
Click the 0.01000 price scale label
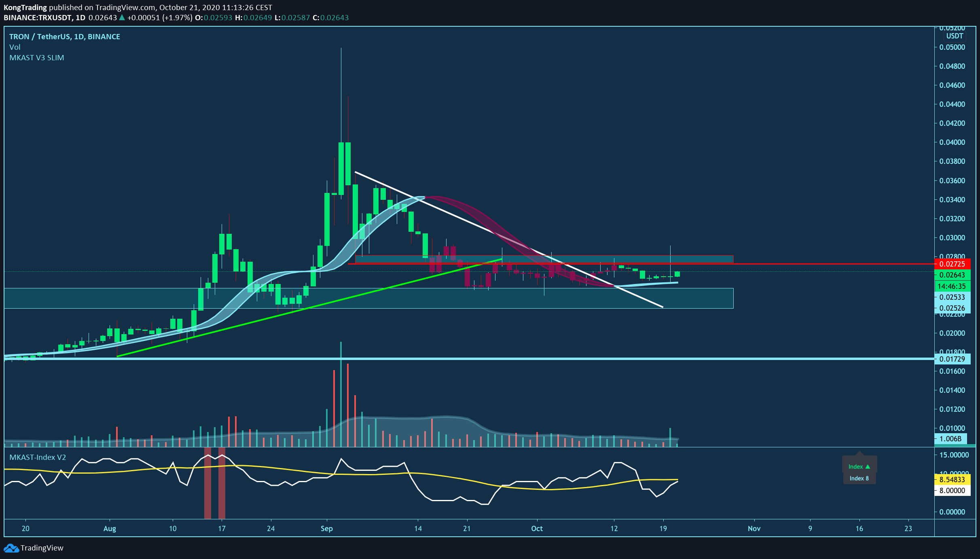952,428
